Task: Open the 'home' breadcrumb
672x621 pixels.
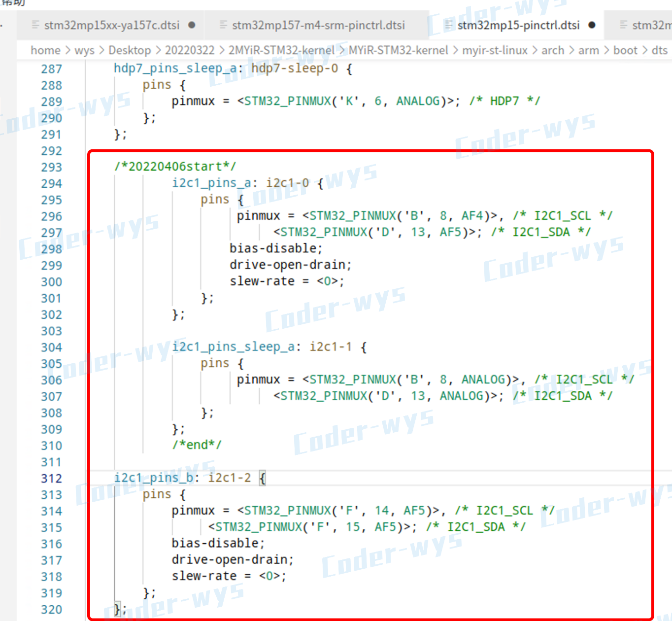Action: click(x=45, y=50)
